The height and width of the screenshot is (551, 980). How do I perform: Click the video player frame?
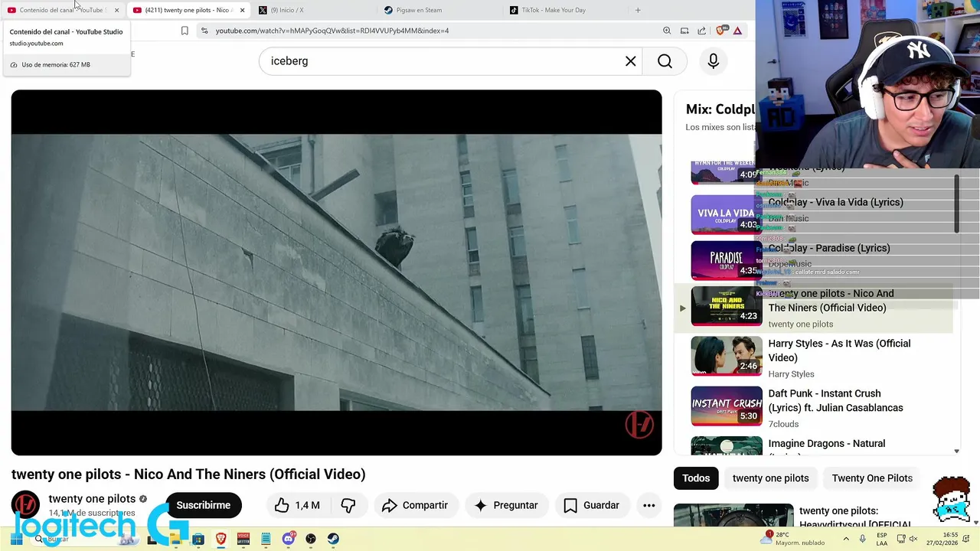(336, 272)
